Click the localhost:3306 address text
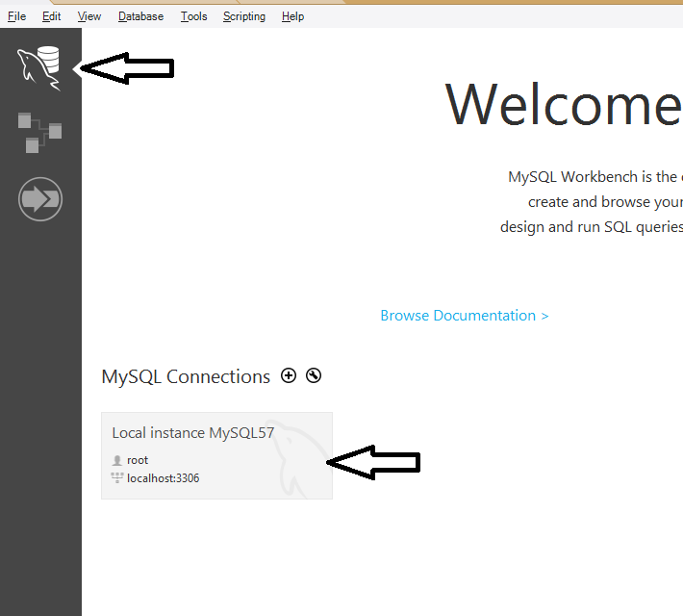683x616 pixels. pos(163,478)
